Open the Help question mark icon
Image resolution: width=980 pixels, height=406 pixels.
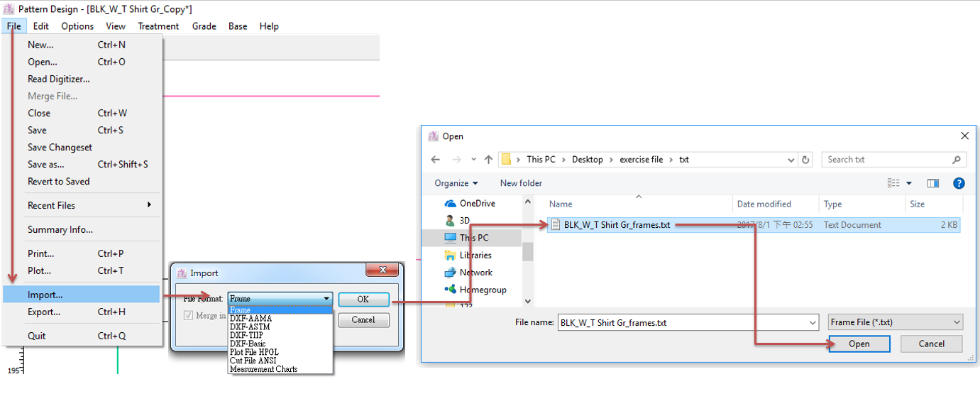point(959,183)
